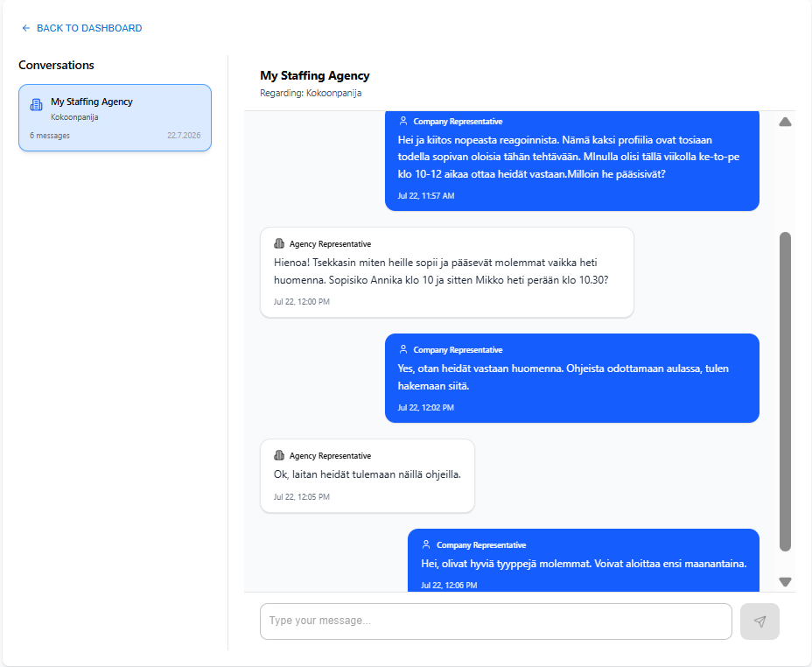This screenshot has width=812, height=667.
Task: Click the scroll up arrow of the chat
Action: pos(785,122)
